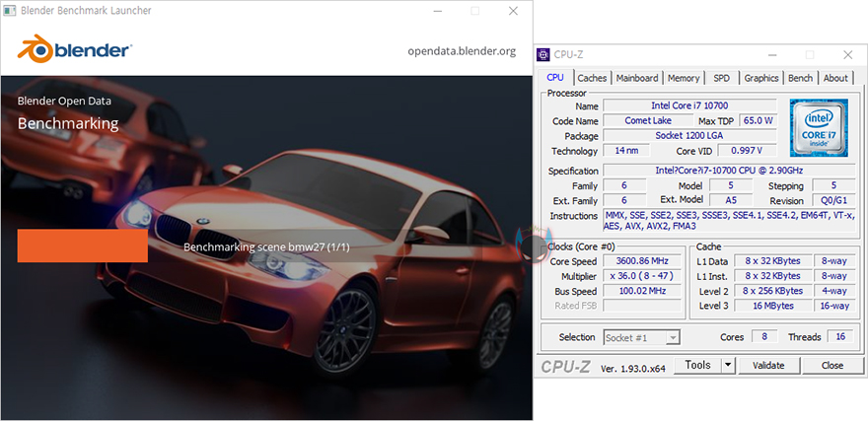Screen dimensions: 868x421
Task: Click the Code Name value Comet Lake
Action: point(648,120)
